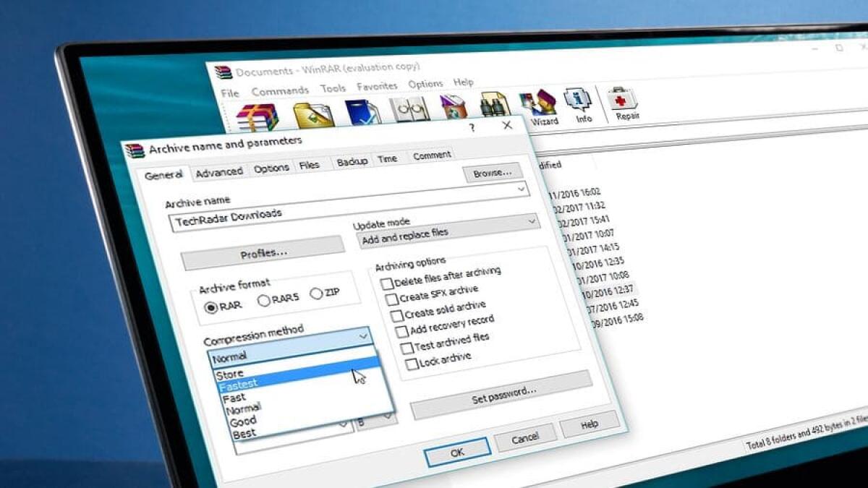Select the ZIP archive format radio button
The width and height of the screenshot is (868, 488).
(x=316, y=292)
